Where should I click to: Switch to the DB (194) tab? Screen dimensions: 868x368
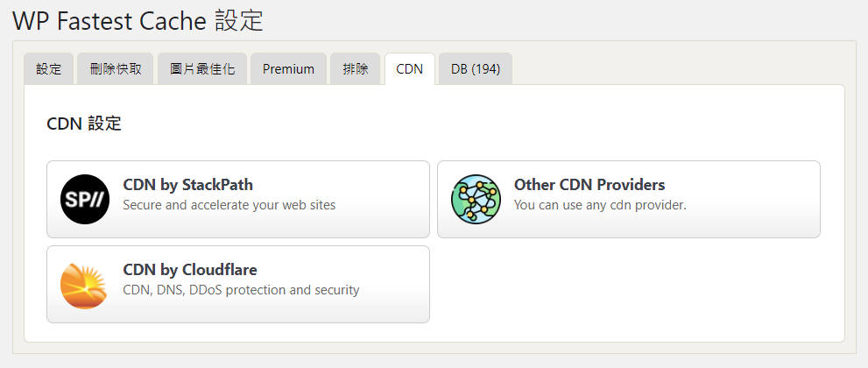coord(476,69)
